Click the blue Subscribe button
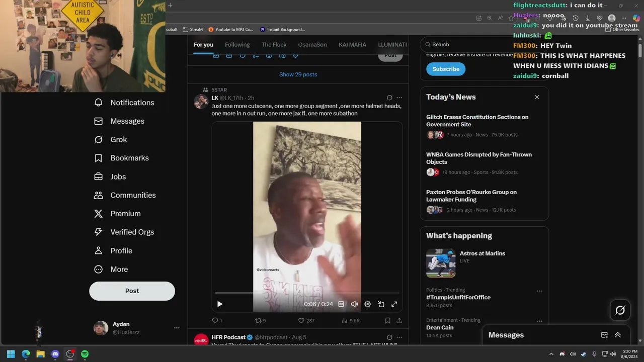644x362 pixels. coord(446,69)
